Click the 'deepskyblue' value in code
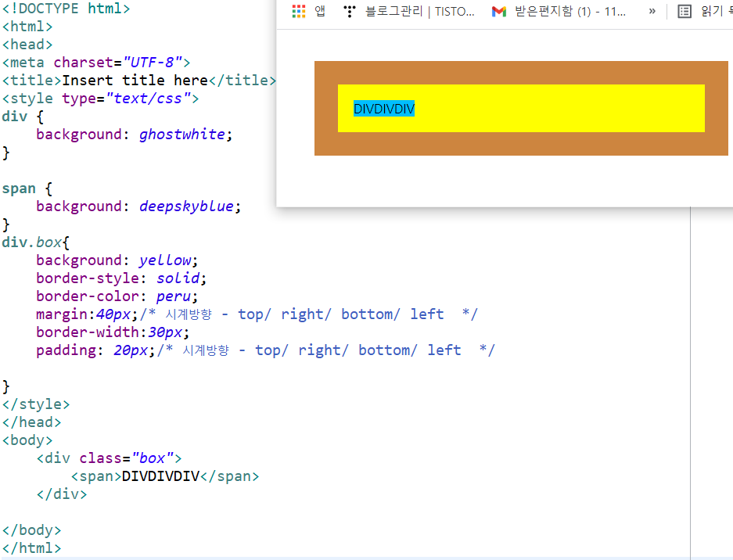The image size is (733, 560). pos(186,206)
